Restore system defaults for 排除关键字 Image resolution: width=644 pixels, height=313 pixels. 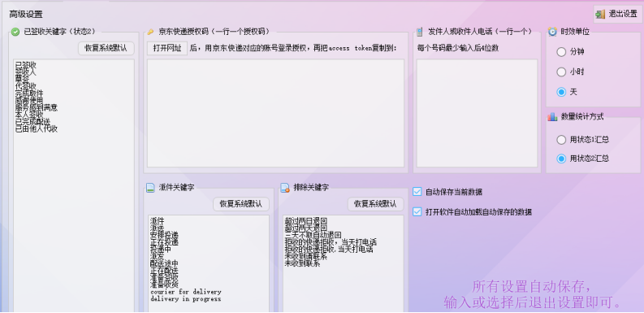point(376,204)
